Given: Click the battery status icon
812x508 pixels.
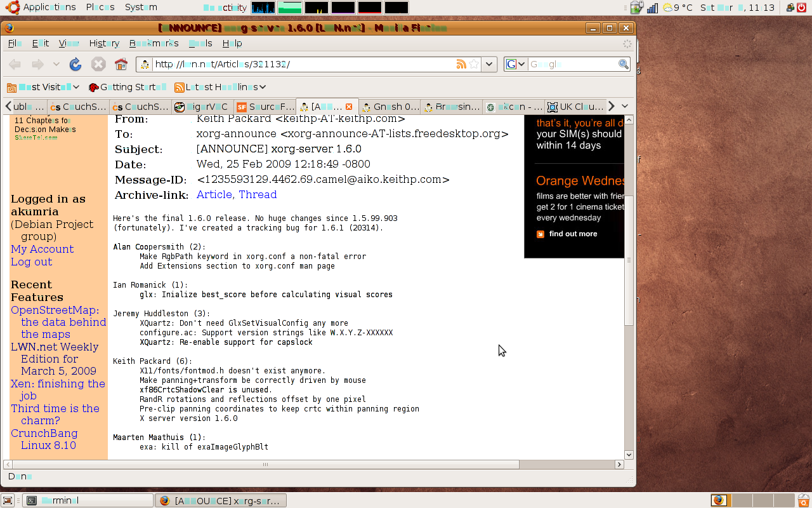Looking at the screenshot, I should point(638,8).
